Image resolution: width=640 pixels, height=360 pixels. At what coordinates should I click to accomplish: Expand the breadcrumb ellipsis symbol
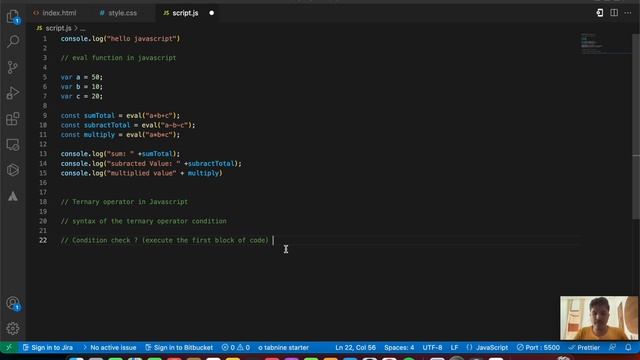[x=83, y=29]
